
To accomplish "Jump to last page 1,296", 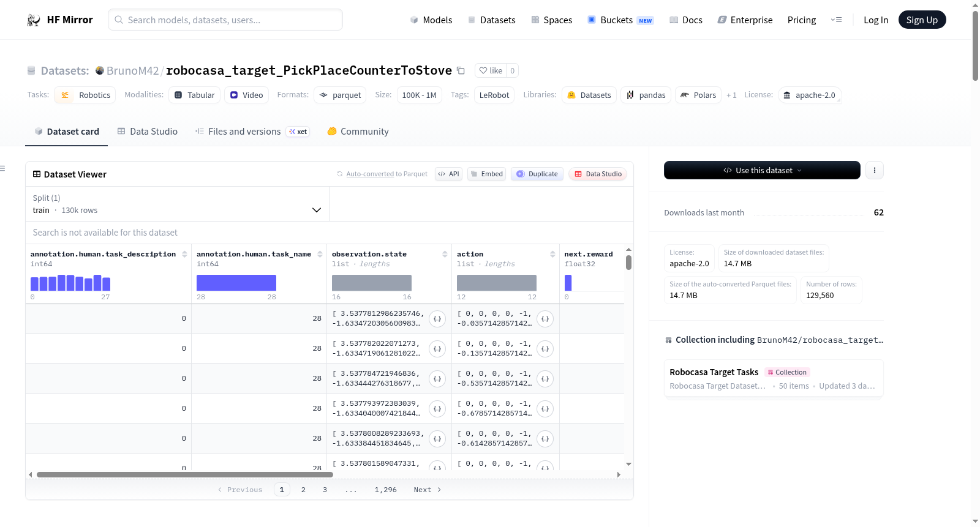I will (x=385, y=490).
